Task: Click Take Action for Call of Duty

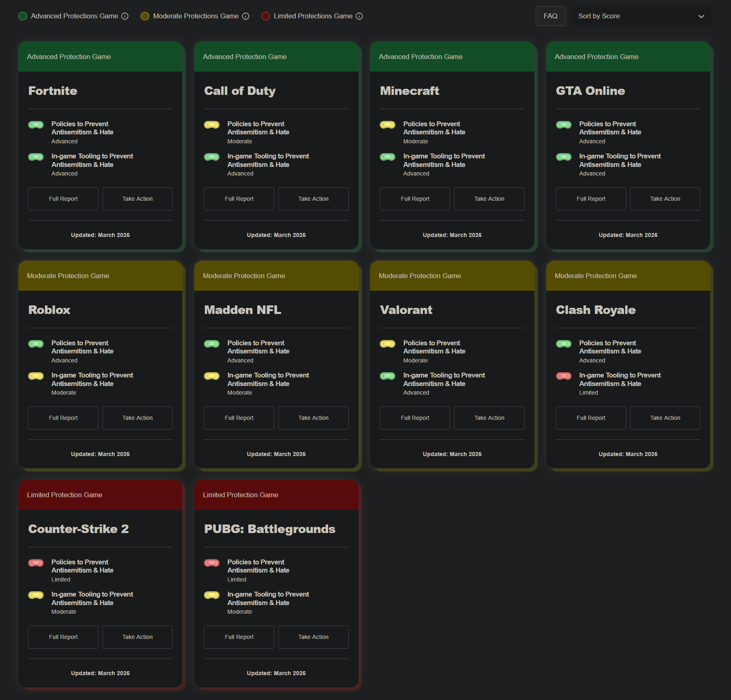Action: (313, 199)
